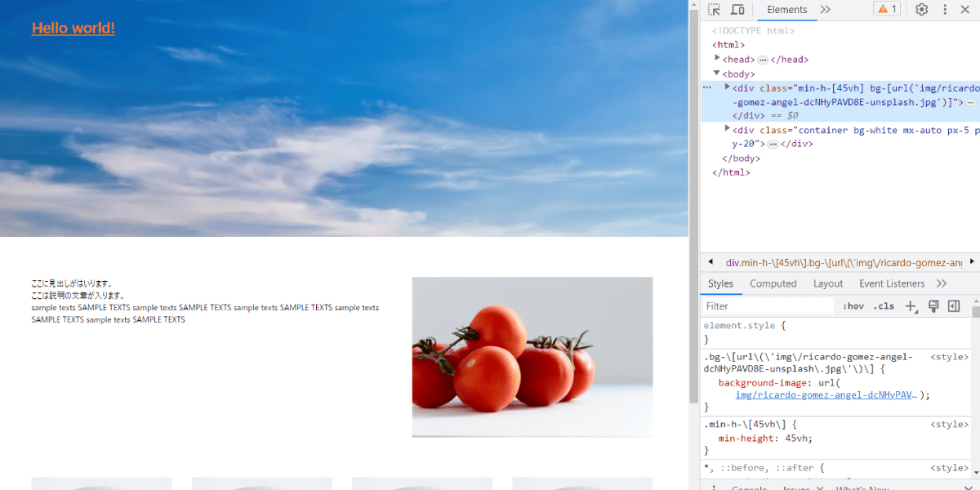Collapse the body element node
This screenshot has height=490, width=980.
click(x=717, y=73)
